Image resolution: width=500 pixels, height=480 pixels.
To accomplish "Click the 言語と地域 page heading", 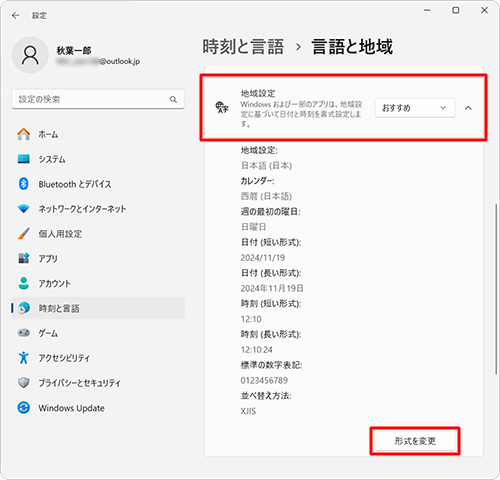I will 352,47.
